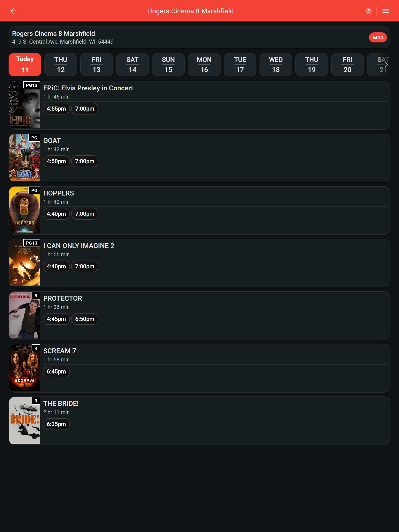Screen dimensions: 399x532
Task: Choose PROTECTOR 6:50pm showtime
Action: [x=85, y=319]
